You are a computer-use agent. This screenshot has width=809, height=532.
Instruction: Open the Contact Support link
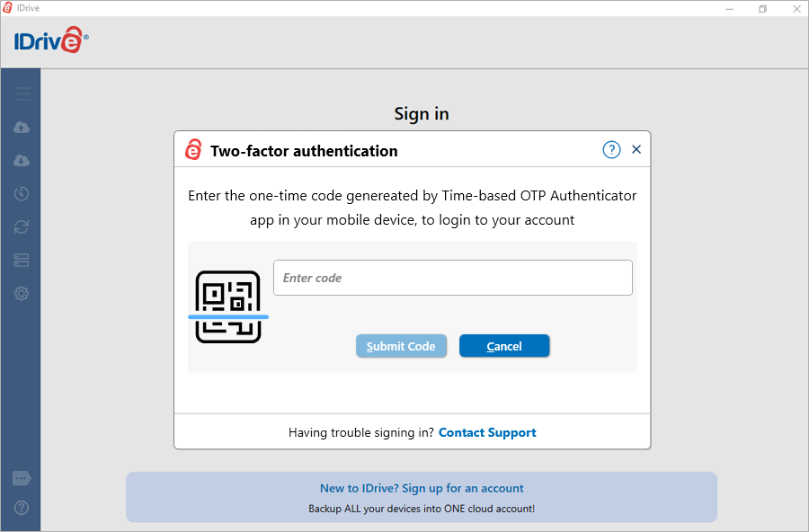coord(487,432)
